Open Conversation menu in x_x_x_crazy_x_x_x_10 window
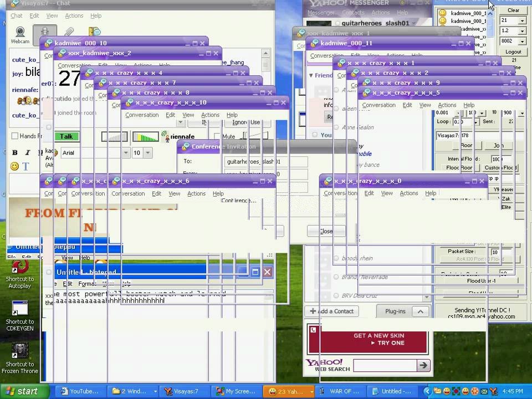 (142, 115)
